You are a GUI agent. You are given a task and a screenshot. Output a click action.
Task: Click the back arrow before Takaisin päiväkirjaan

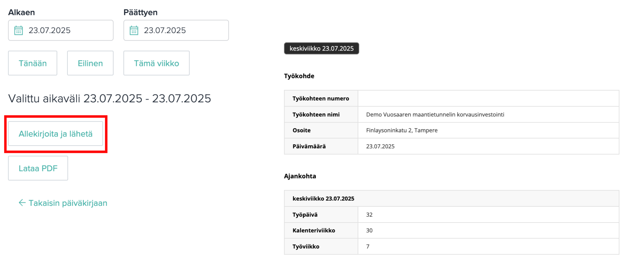pyautogui.click(x=22, y=202)
